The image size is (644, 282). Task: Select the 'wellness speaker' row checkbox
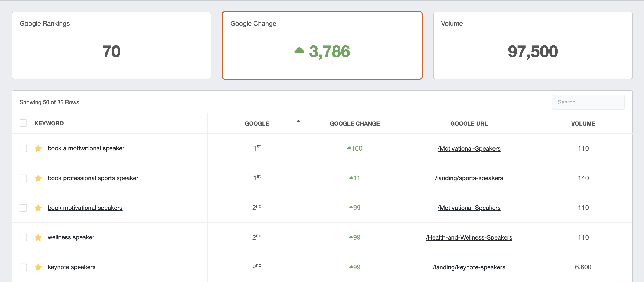coord(23,237)
